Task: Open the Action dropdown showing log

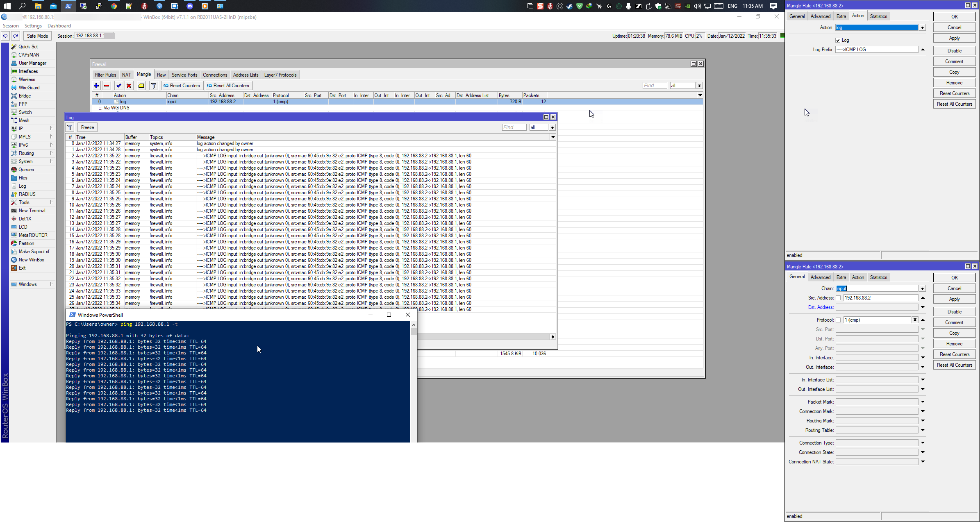Action: [922, 27]
